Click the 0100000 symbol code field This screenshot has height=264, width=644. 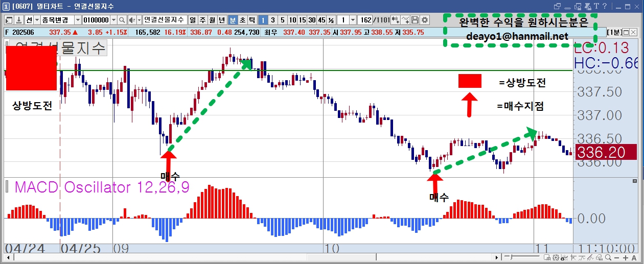click(x=96, y=20)
